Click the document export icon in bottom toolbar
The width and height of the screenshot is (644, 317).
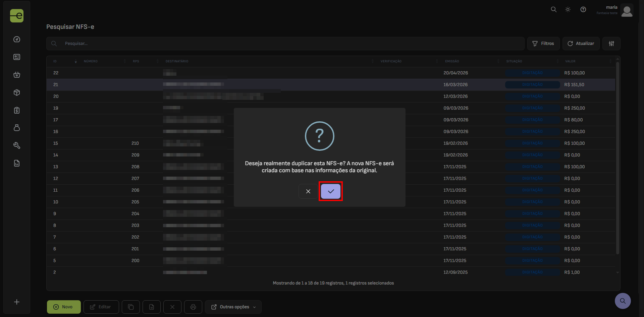coord(152,307)
